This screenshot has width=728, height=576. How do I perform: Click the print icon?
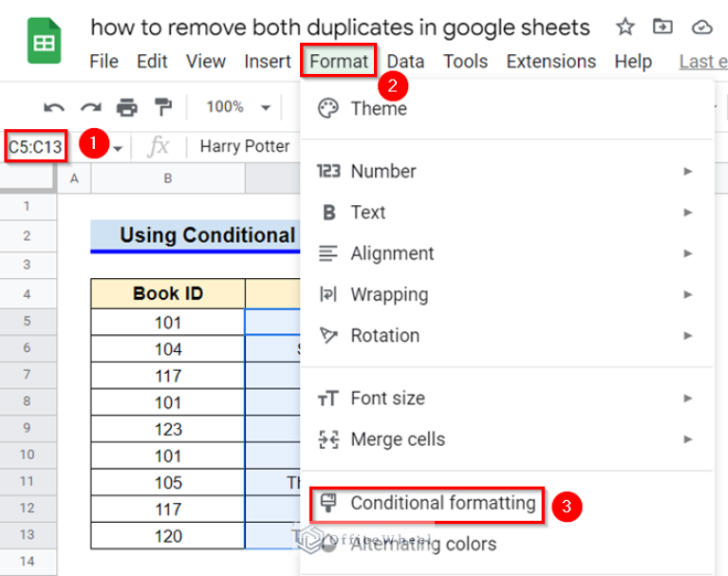tap(126, 107)
